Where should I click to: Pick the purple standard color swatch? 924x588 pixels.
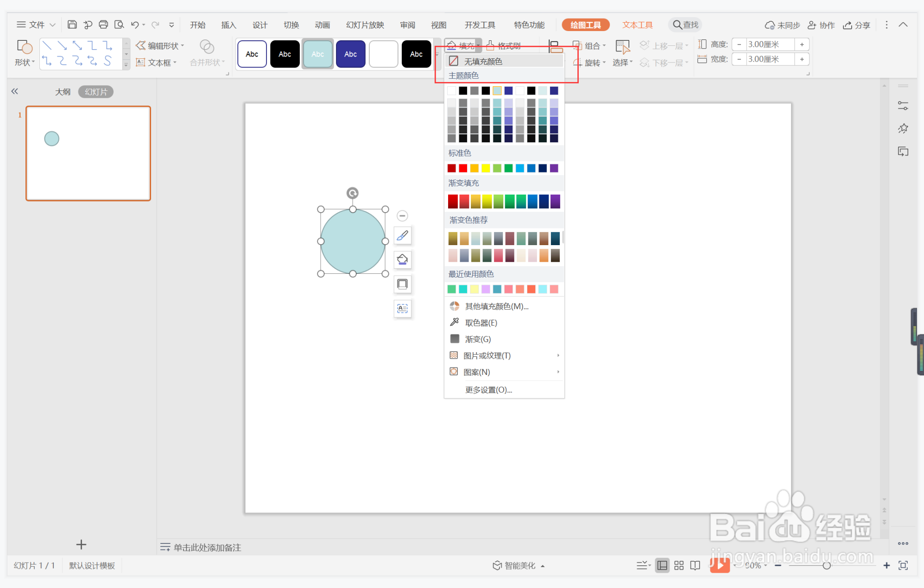click(554, 168)
